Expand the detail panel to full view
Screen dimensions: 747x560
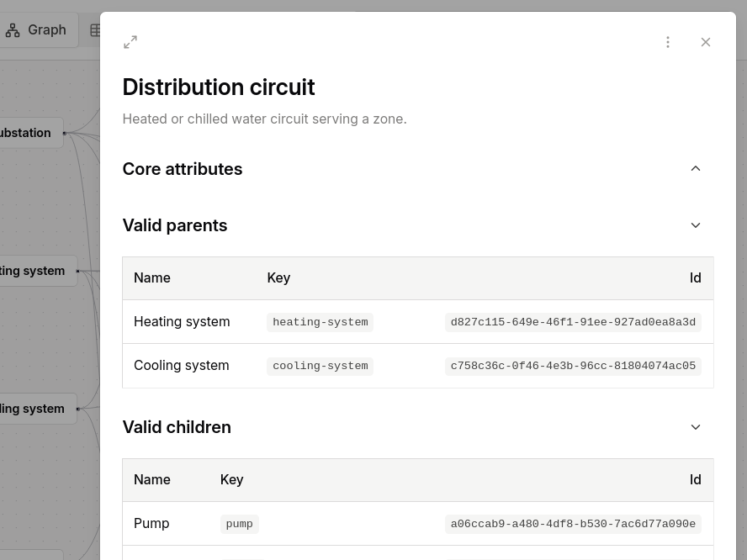point(130,42)
